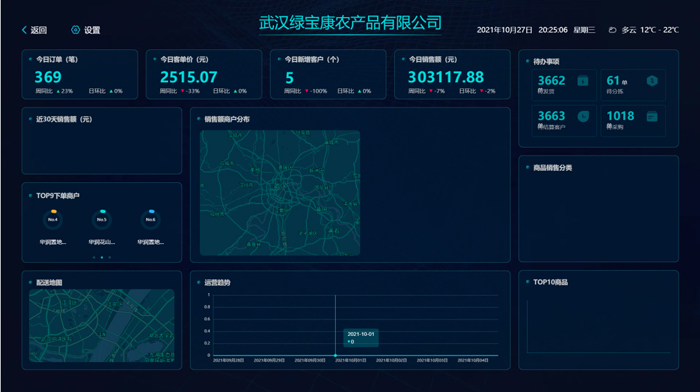Click the box icon beside 3662
This screenshot has height=392, width=700.
(x=583, y=81)
